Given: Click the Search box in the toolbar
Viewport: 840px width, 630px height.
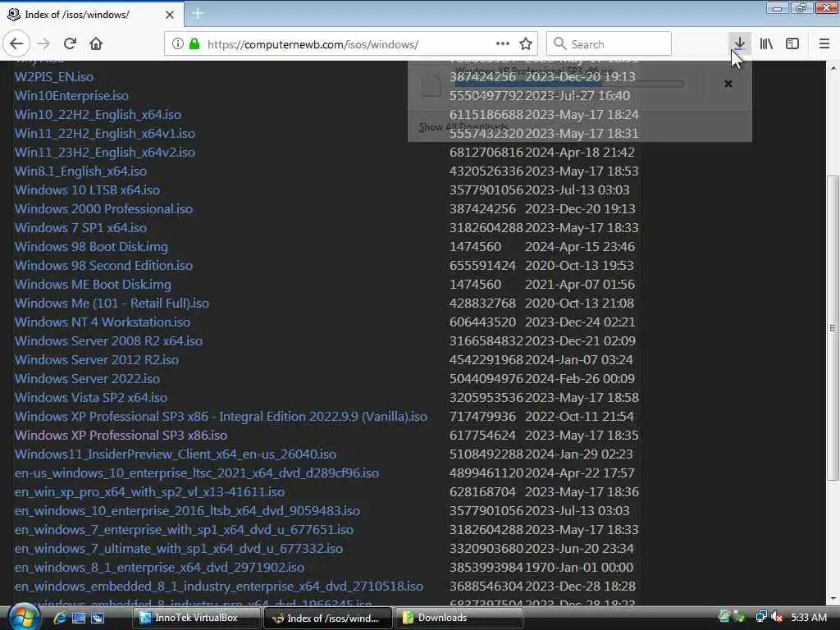Looking at the screenshot, I should pos(609,44).
